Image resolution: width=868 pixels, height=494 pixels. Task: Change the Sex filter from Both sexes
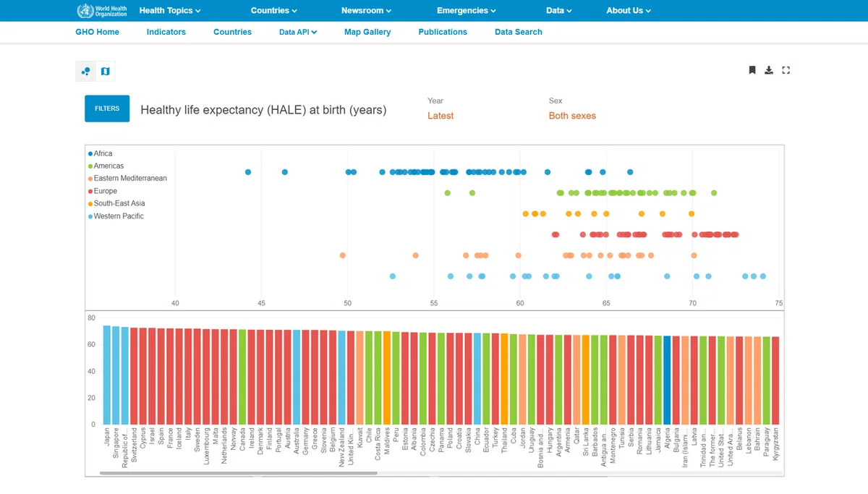(x=572, y=116)
